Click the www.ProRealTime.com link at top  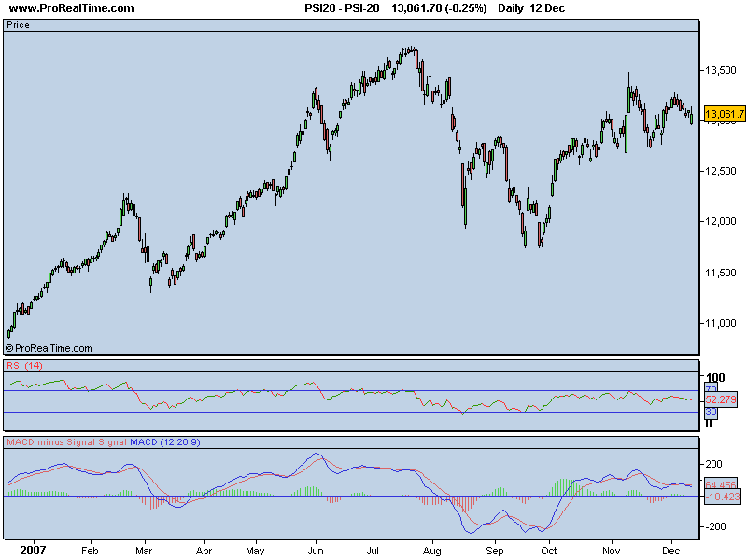click(x=72, y=8)
